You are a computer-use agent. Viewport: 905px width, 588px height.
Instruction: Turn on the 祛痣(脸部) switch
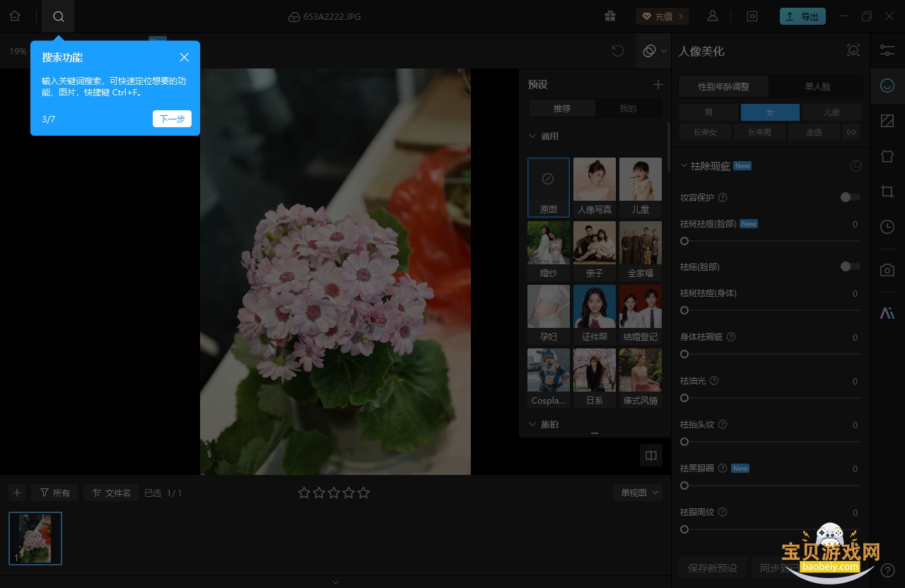click(851, 266)
